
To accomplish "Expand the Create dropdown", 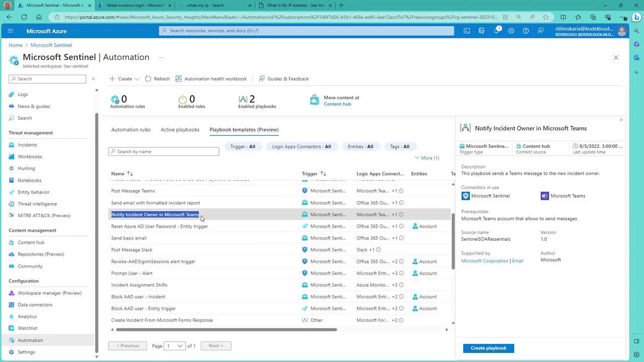I will point(124,79).
